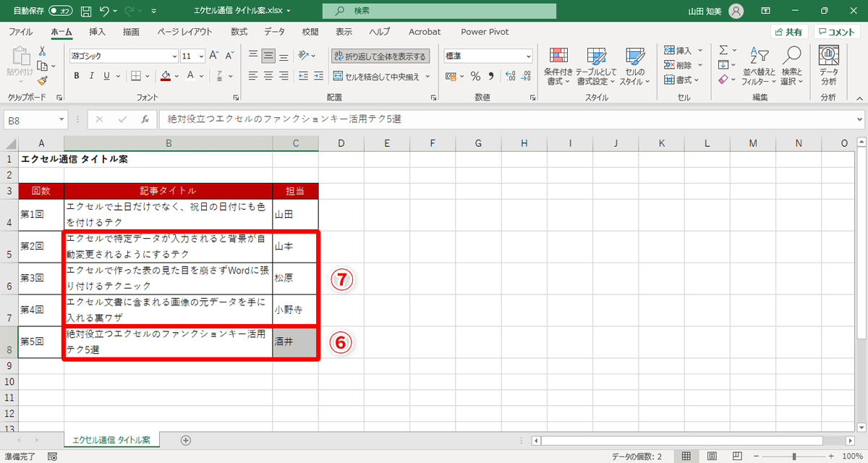Click the Save floppy disk icon
The image size is (868, 463).
86,11
